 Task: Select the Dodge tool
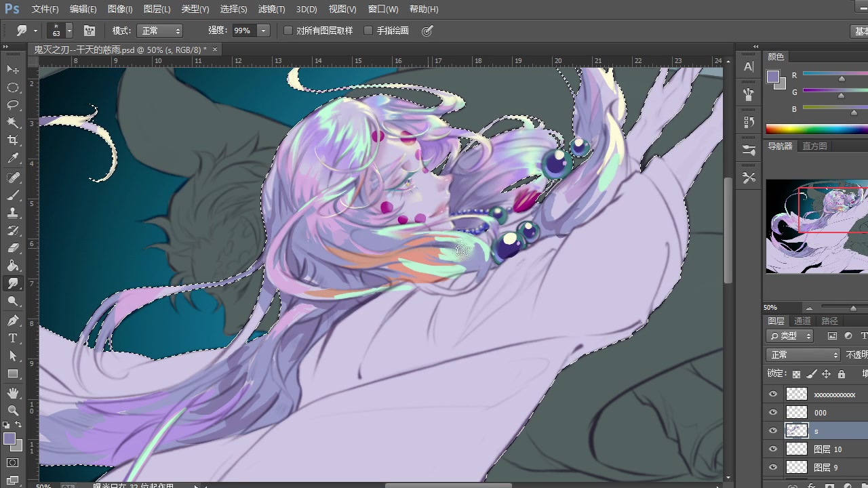(13, 302)
